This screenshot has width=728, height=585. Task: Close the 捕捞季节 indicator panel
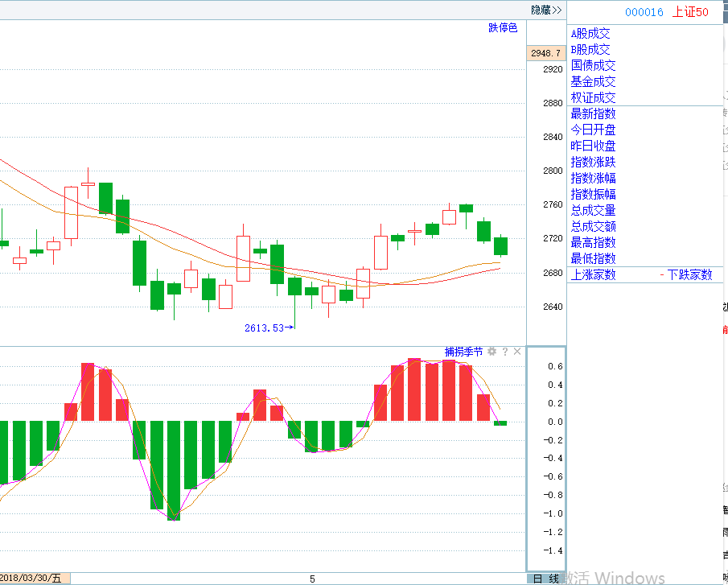click(517, 352)
